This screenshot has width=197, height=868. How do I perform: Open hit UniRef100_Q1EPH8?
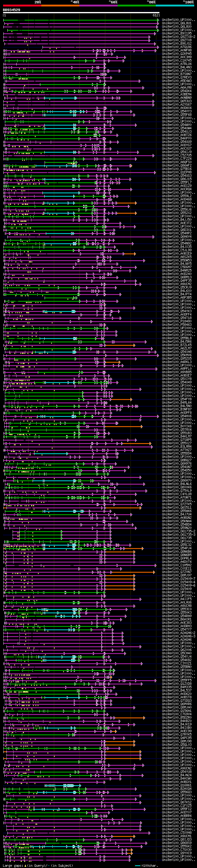pyautogui.click(x=177, y=172)
